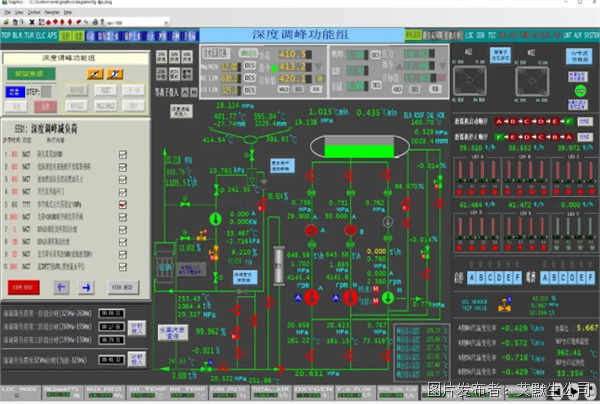Open the DEH tab in the right navigation bar
This screenshot has width=600, height=404.
[481, 36]
